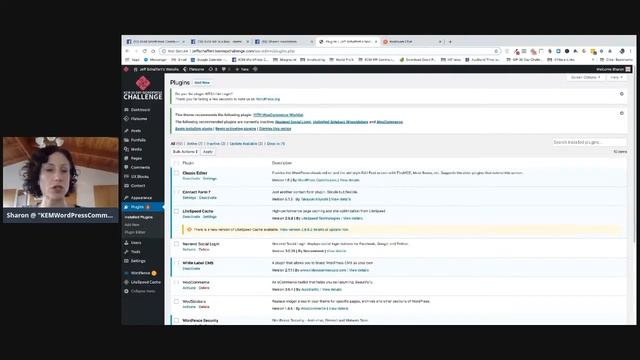This screenshot has width=640, height=360.
Task: Open Media library in sidebar
Action: point(136,149)
